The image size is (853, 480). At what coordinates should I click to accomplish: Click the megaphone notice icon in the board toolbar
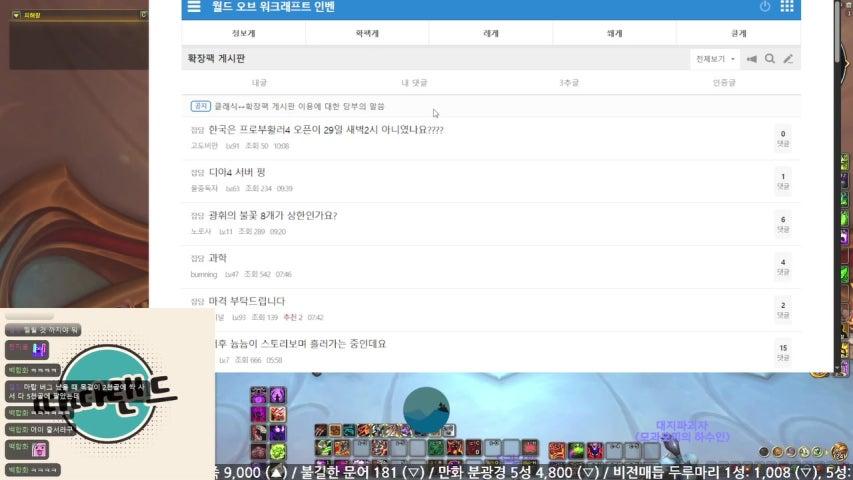(x=752, y=59)
